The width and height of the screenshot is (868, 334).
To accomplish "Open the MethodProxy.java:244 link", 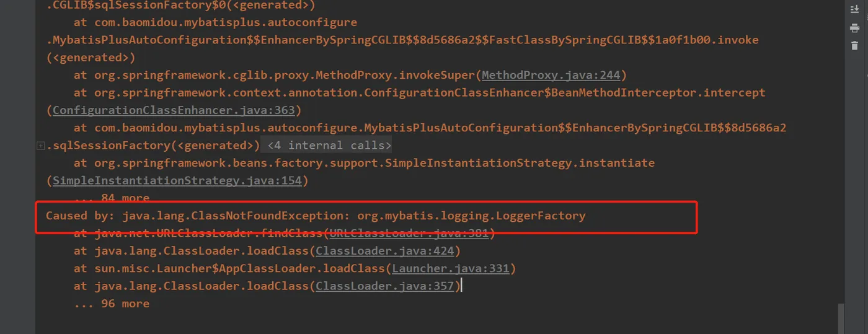I will [x=551, y=75].
